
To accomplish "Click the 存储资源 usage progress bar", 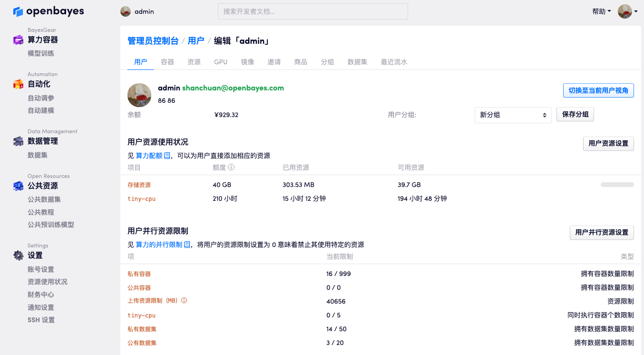I will [617, 185].
